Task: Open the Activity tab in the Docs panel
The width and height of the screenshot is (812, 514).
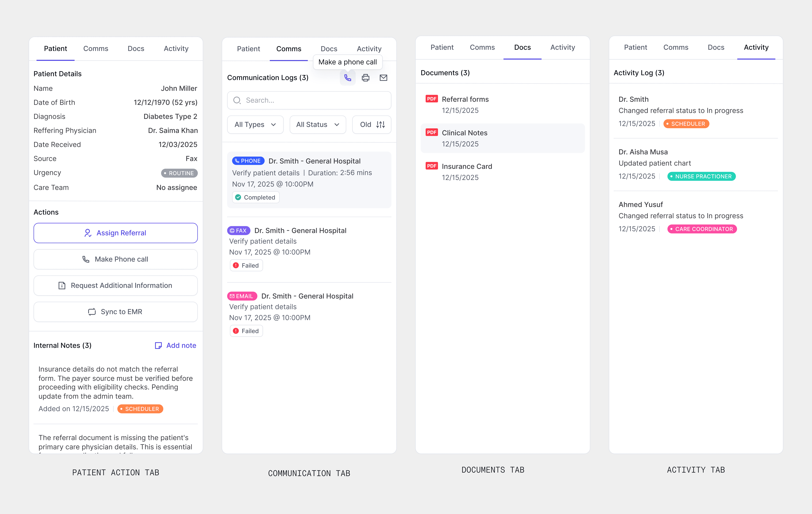Action: coord(562,47)
